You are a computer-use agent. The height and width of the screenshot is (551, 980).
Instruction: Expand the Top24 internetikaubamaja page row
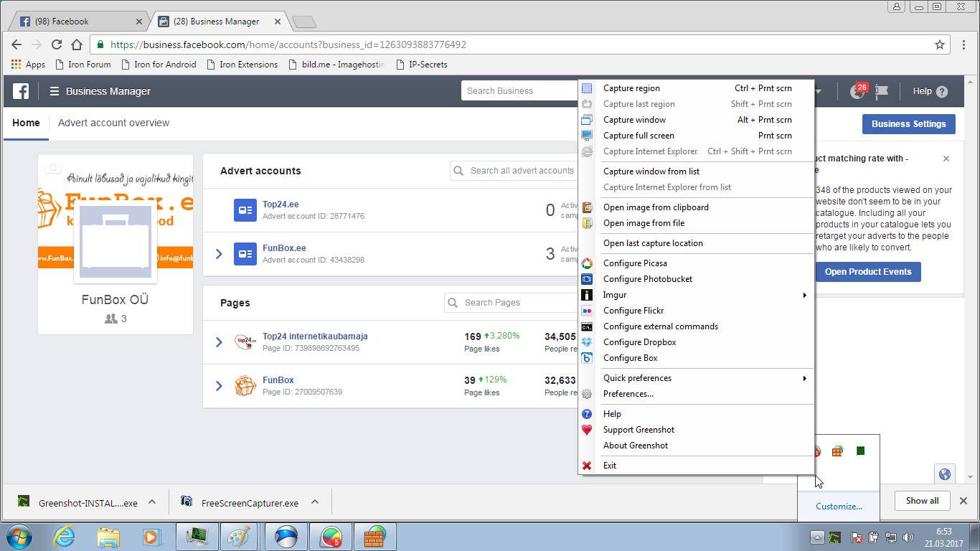220,342
